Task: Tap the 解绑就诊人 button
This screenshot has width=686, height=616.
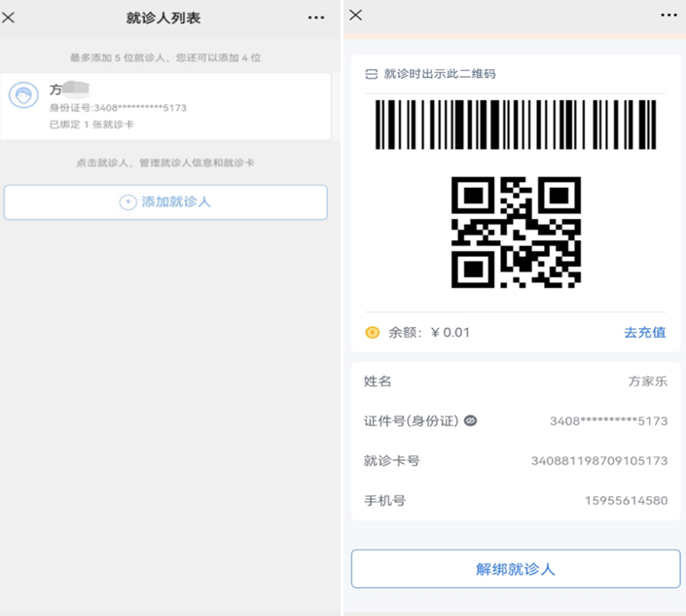Action: [516, 568]
